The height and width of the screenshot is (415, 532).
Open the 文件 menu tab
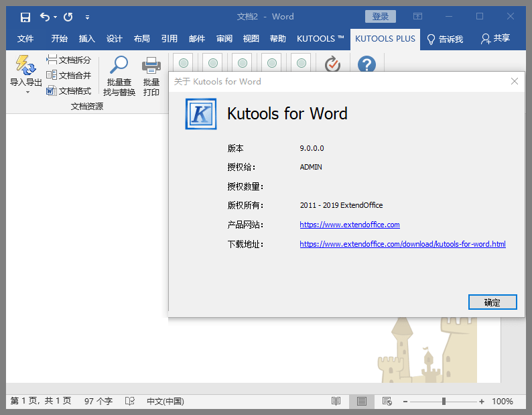[x=25, y=39]
